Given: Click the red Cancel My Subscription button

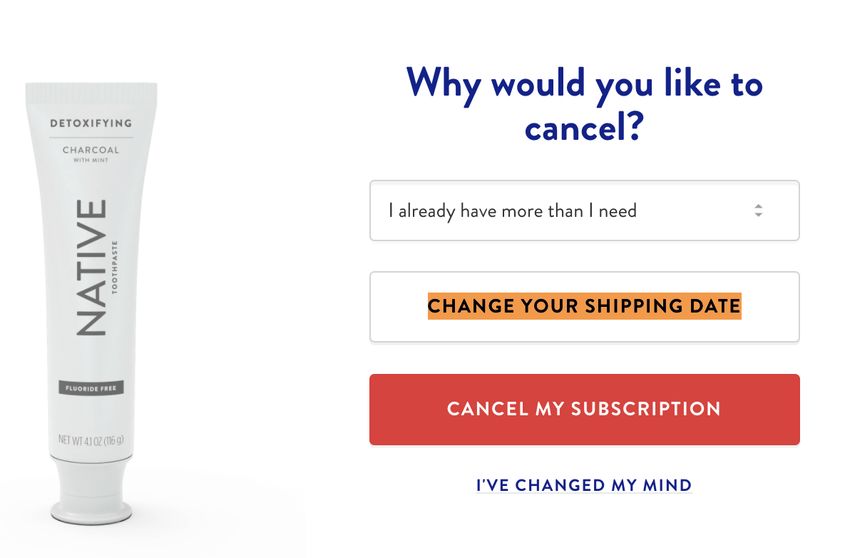Looking at the screenshot, I should point(584,409).
